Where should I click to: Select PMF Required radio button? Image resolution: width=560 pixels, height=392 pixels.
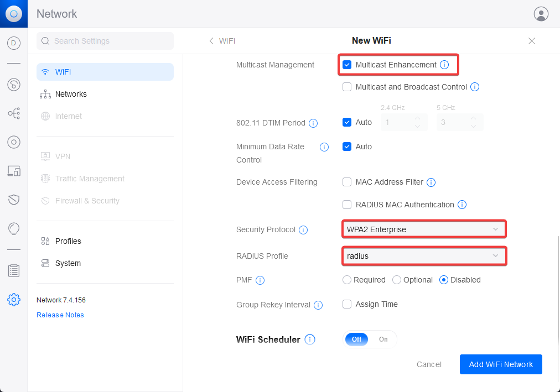click(347, 280)
